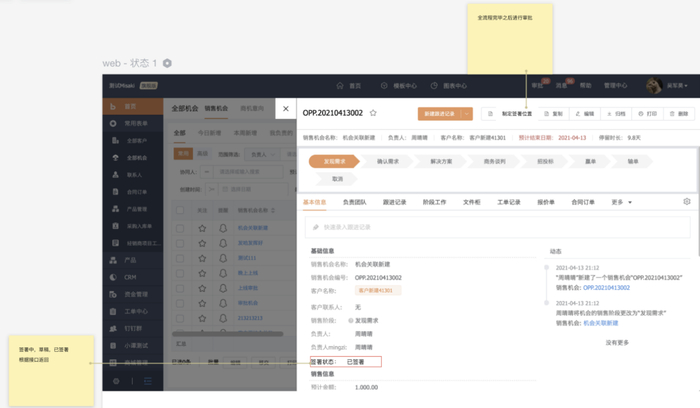Check the first row checkbox in the list

(x=180, y=228)
